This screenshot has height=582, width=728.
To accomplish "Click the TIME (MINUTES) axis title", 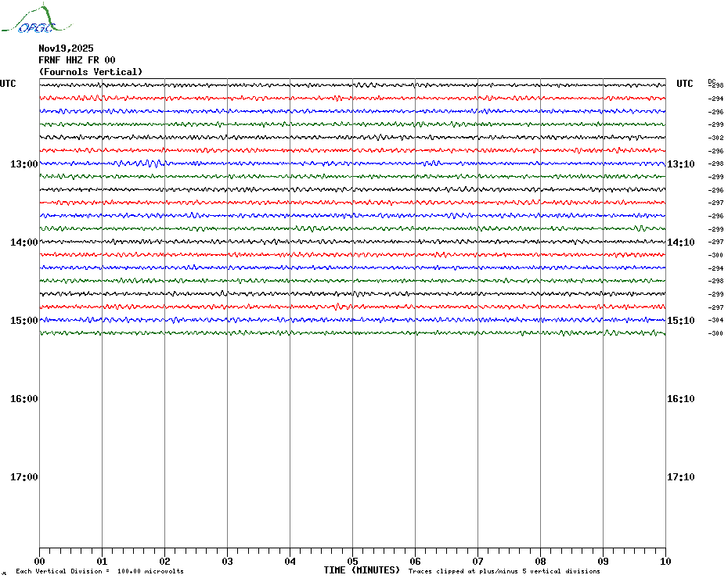I will (362, 570).
